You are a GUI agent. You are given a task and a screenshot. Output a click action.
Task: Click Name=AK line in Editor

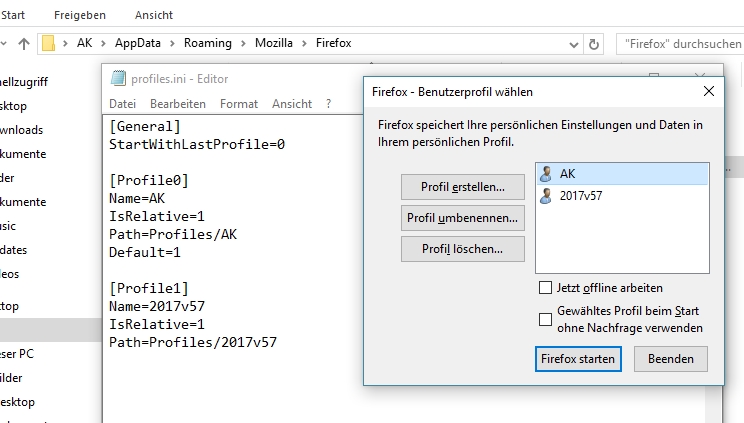pyautogui.click(x=137, y=198)
